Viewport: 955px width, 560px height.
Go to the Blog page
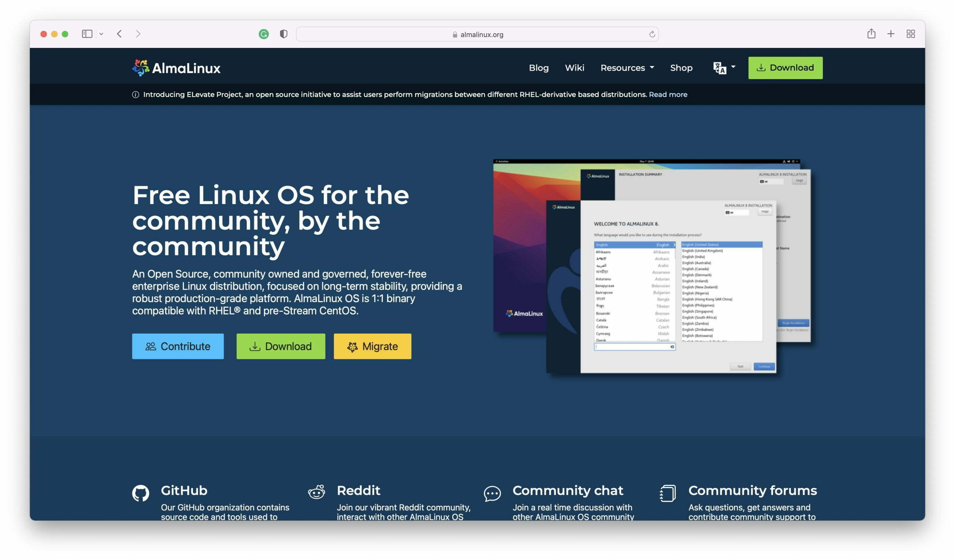(x=539, y=68)
